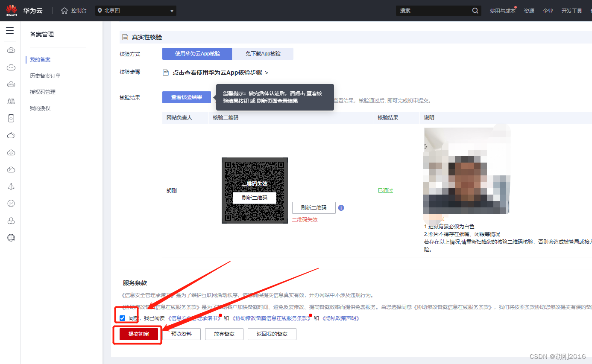592x364 pixels.
Task: Click the double cloud sidebar icon
Action: click(12, 135)
